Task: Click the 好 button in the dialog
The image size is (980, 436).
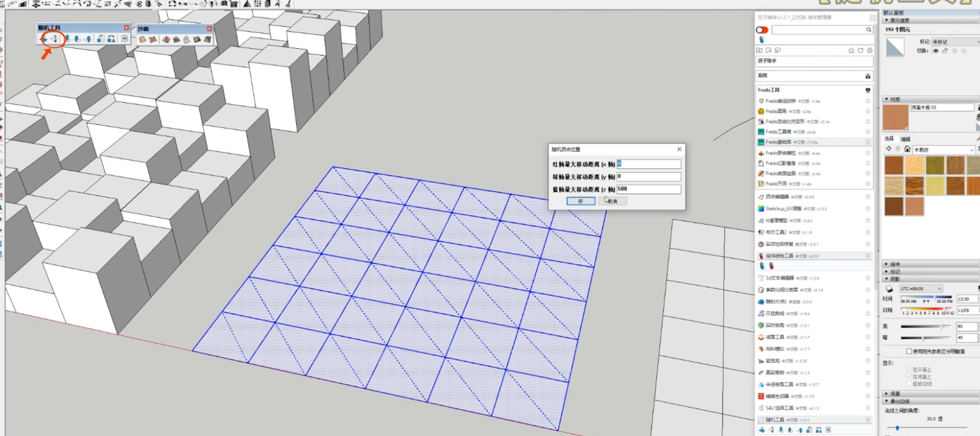Action: point(581,201)
